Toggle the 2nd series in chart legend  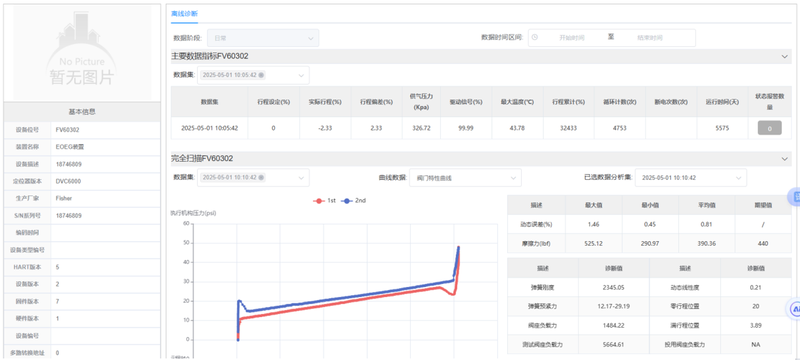(354, 201)
